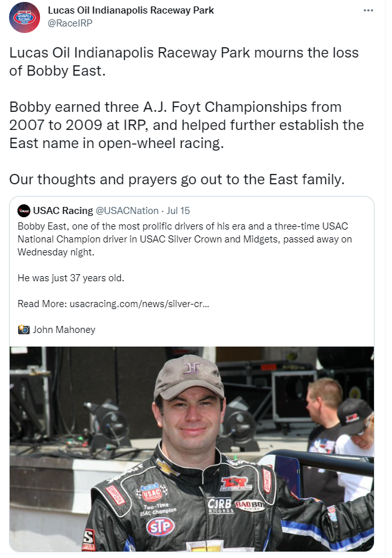
Task: Click the Lucas Oil Indianapolis Raceway Park display name
Action: (x=131, y=10)
